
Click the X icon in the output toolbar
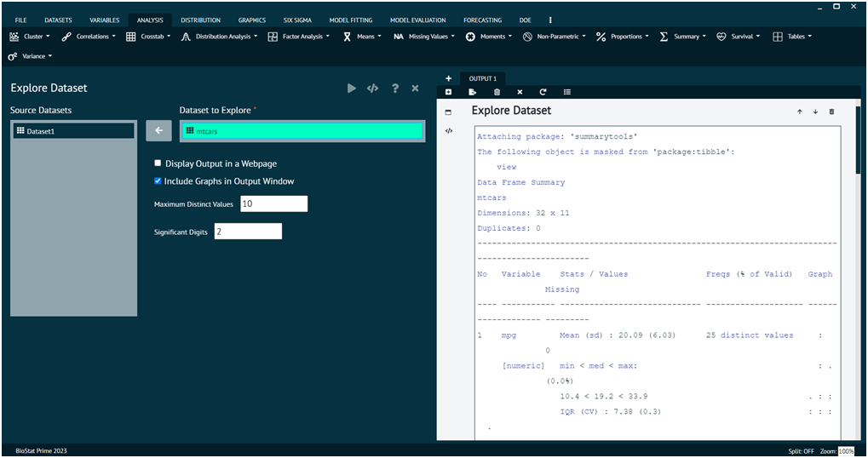click(520, 92)
